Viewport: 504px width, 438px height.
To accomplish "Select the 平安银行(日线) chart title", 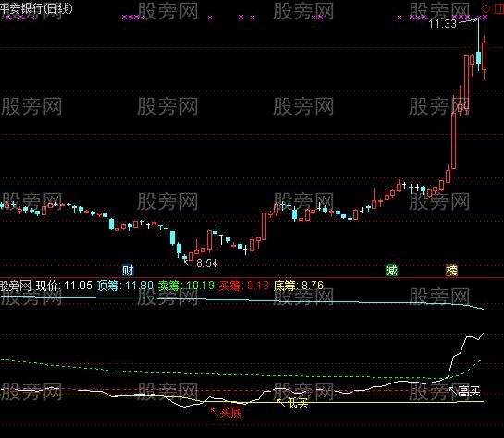I will (36, 8).
